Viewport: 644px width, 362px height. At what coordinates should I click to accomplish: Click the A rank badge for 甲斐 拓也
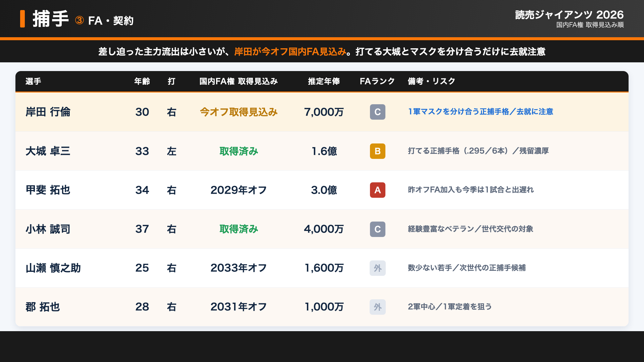coord(377,190)
